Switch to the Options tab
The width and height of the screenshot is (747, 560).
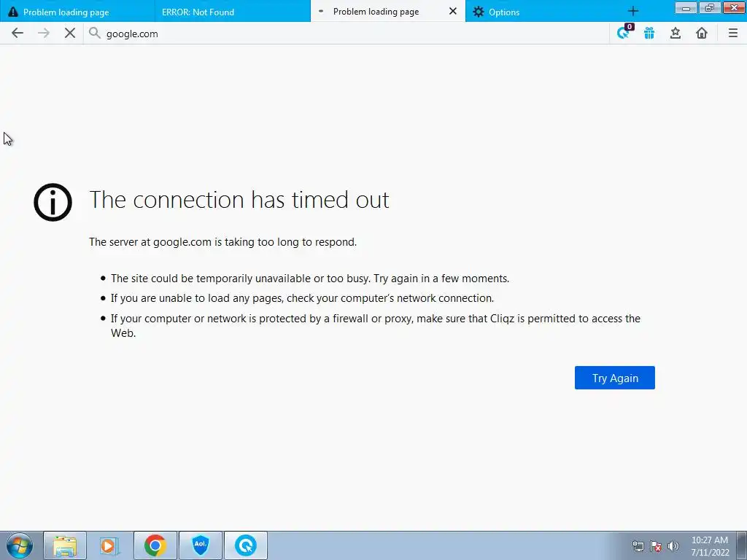[543, 12]
